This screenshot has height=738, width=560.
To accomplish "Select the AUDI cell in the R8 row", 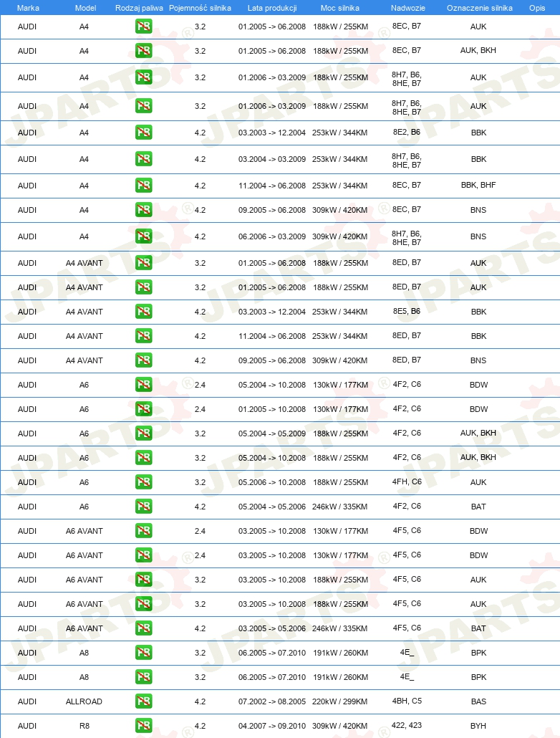I will (x=26, y=726).
